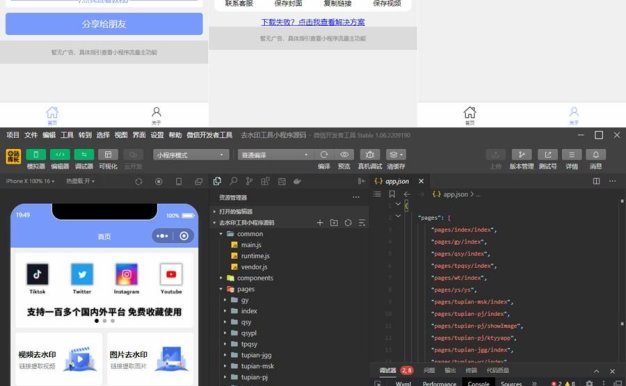Open the 热重载 hot reload dropdown

coord(80,181)
